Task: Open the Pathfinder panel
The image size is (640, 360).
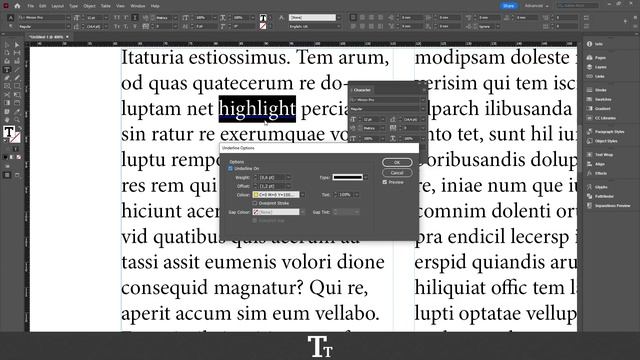Action: coord(600,196)
